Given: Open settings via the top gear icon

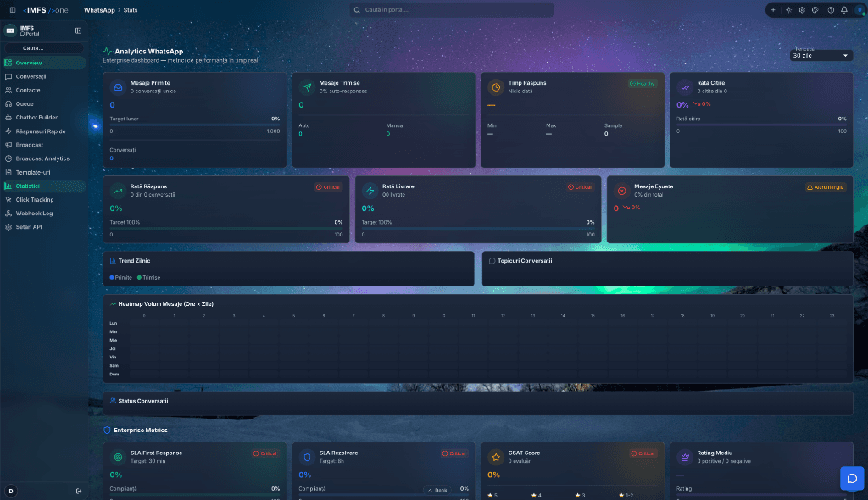Looking at the screenshot, I should [x=802, y=10].
